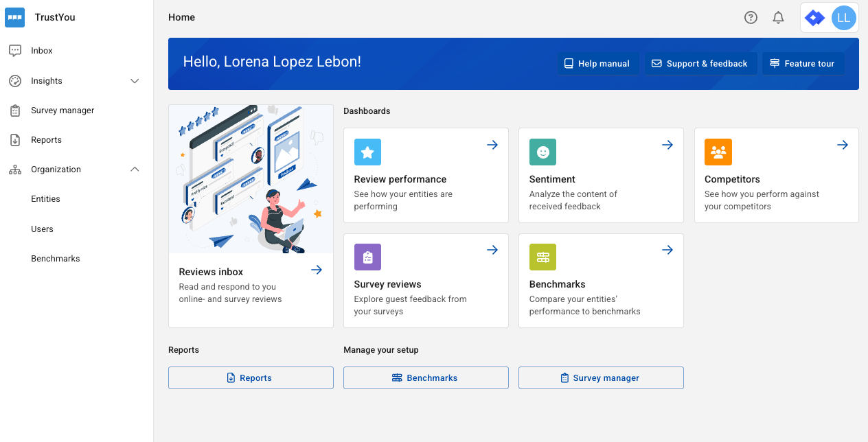Open help via the question mark icon
Image resolution: width=868 pixels, height=442 pixels.
(751, 18)
